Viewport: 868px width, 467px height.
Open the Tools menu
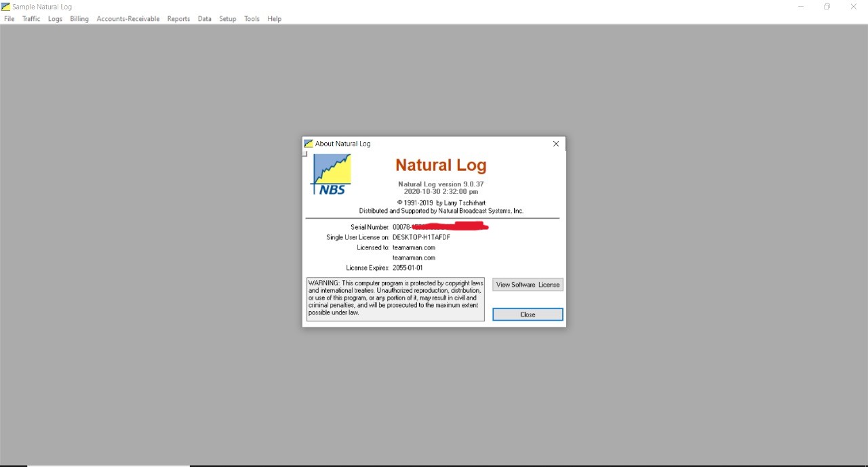pos(252,19)
